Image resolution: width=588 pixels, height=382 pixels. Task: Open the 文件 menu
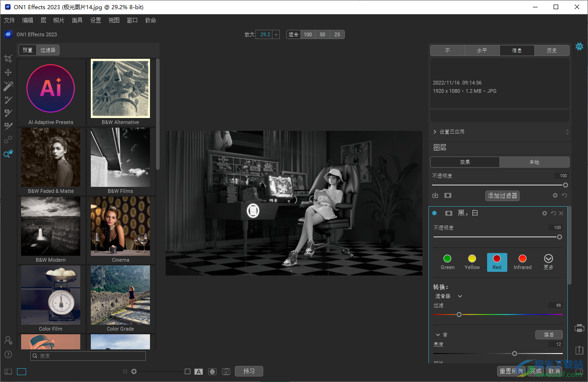[x=9, y=20]
